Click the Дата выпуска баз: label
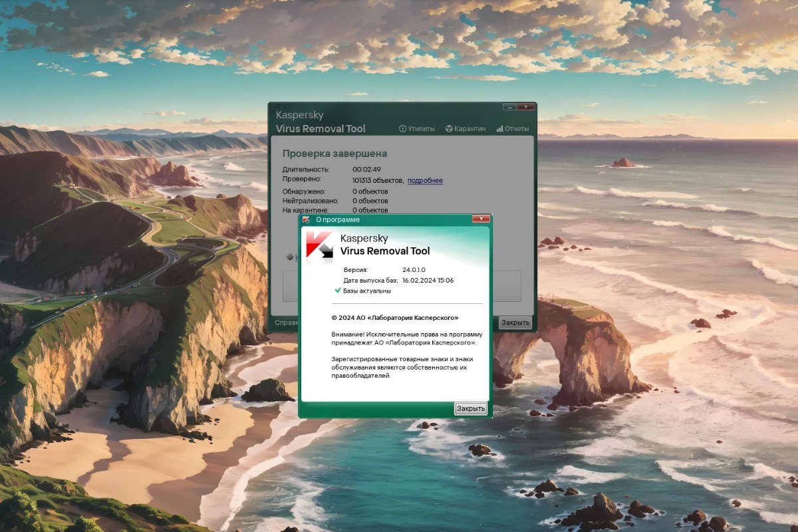798x532 pixels. click(370, 280)
